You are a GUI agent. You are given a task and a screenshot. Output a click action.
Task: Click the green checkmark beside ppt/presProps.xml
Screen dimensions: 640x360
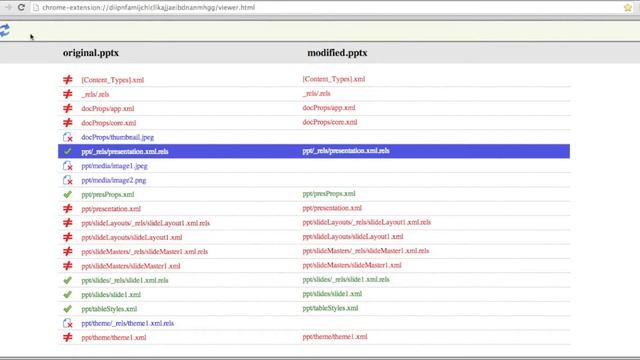point(68,194)
